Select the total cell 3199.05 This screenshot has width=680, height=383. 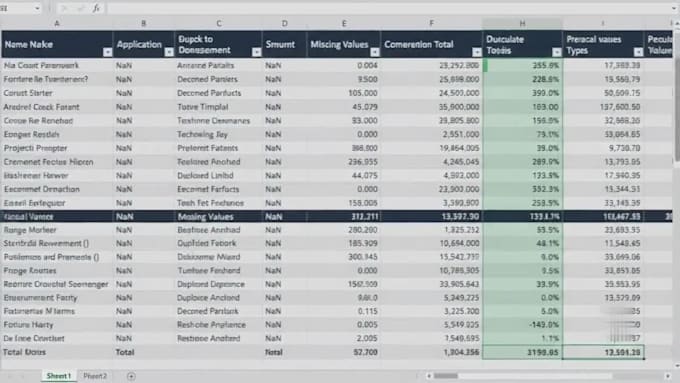click(x=523, y=352)
